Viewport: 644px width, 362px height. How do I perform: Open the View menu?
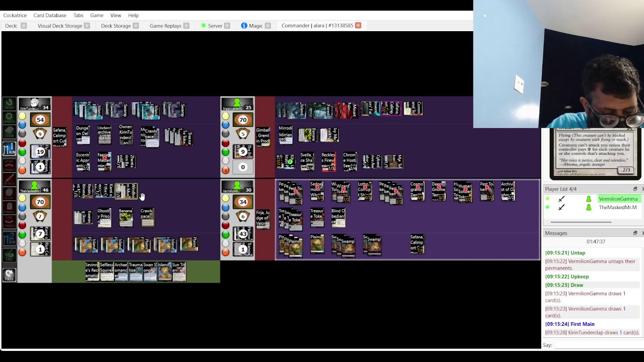(116, 15)
